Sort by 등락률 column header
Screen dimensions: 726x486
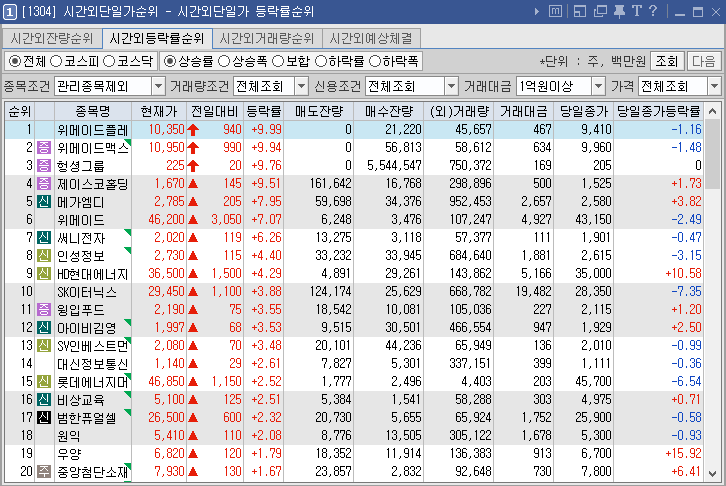tap(263, 111)
